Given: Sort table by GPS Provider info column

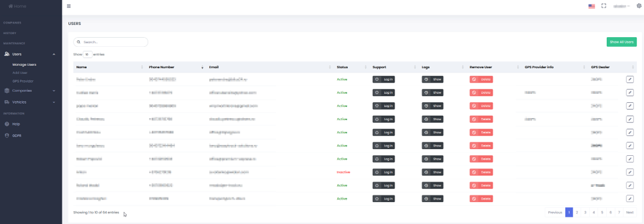Looking at the screenshot, I should pos(555,67).
